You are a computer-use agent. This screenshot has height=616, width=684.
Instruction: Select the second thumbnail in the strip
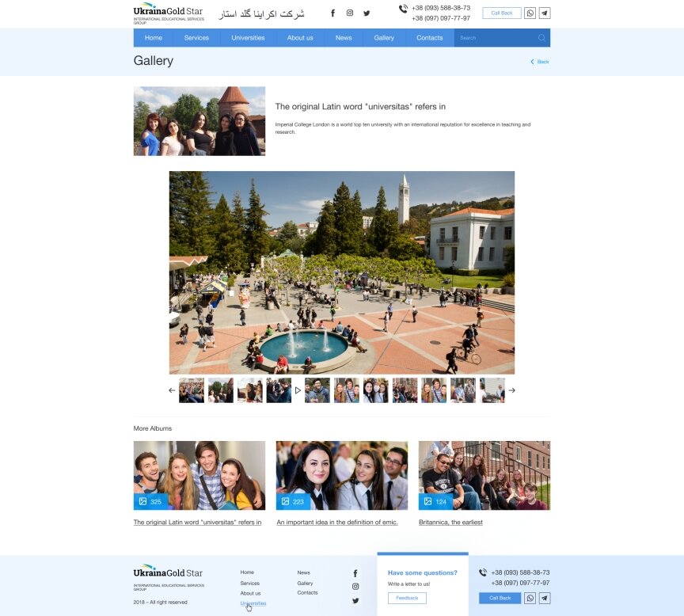(x=221, y=390)
